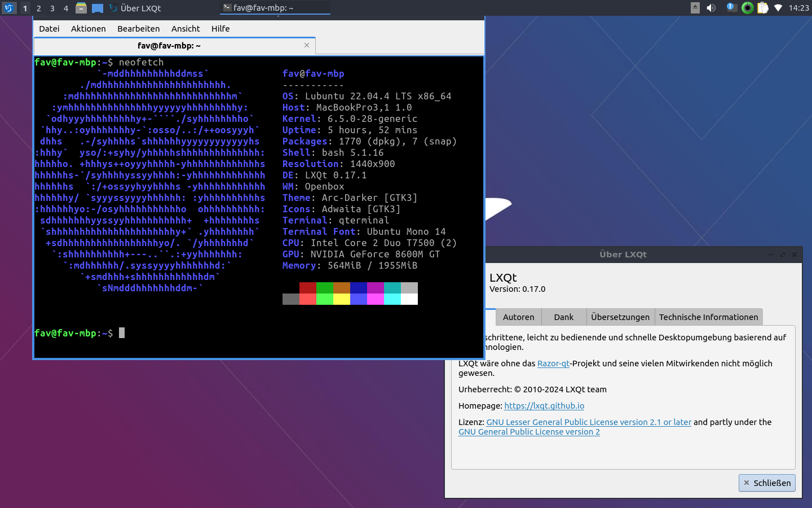The width and height of the screenshot is (812, 508).
Task: Open the Hilfe menu
Action: (220, 29)
